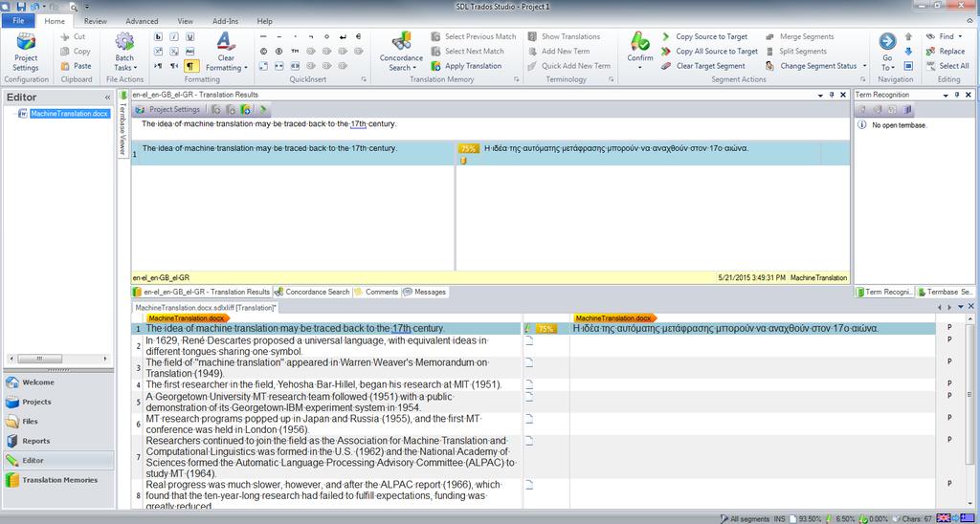Toggle the highlighted show paragraph marks button
The image size is (980, 524).
click(x=190, y=66)
